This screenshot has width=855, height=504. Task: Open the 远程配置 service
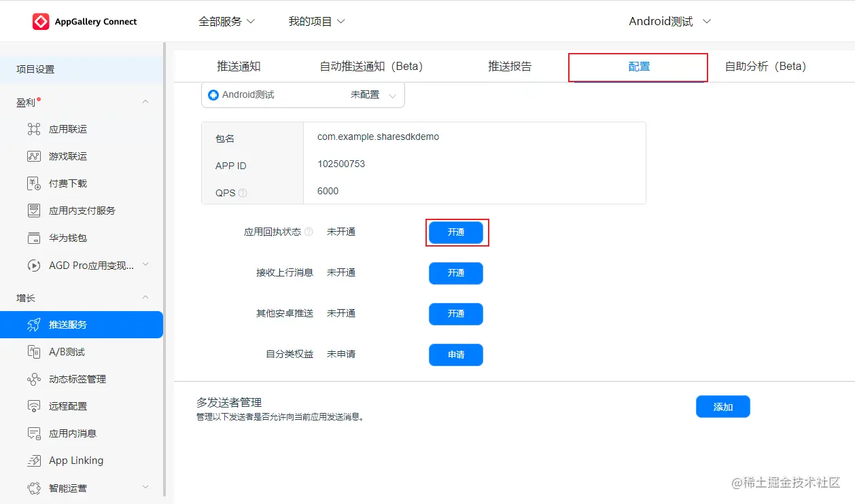[x=67, y=406]
